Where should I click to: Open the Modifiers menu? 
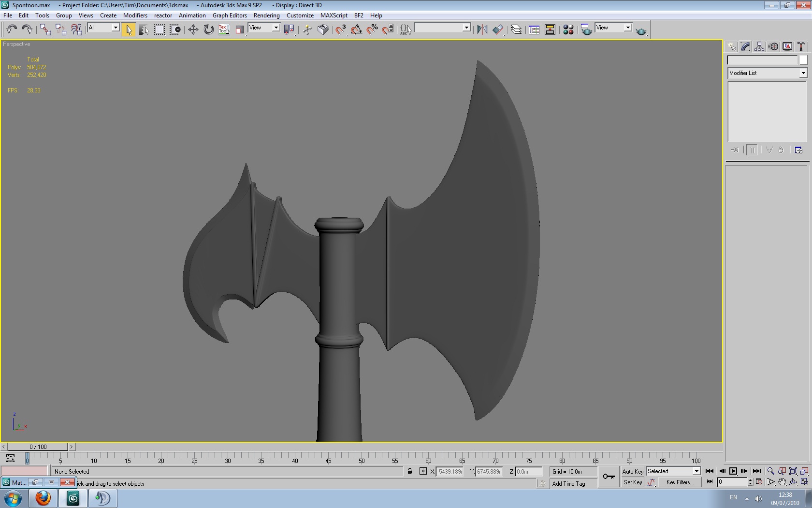[135, 15]
